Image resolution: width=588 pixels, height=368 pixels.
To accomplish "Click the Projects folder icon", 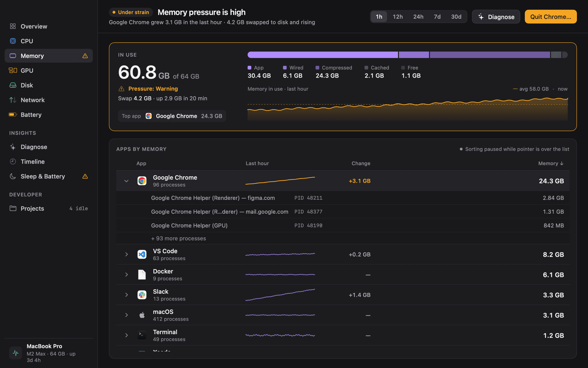I will [13, 209].
